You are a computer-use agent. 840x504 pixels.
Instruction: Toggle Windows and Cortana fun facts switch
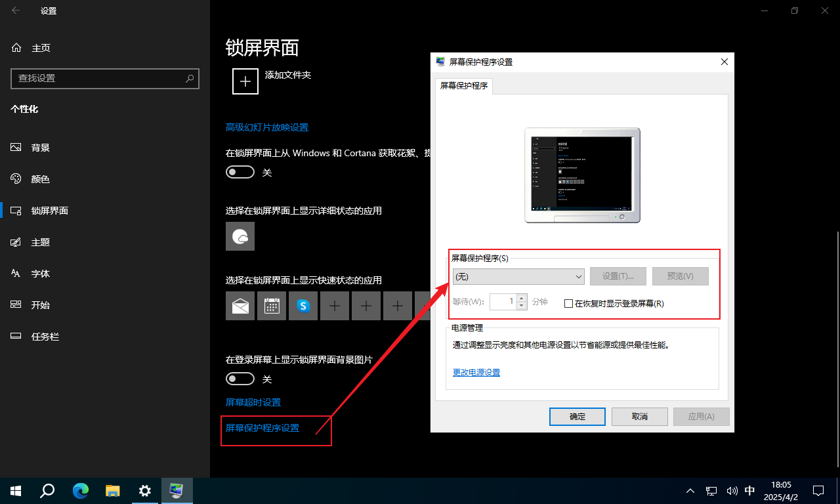coord(240,172)
